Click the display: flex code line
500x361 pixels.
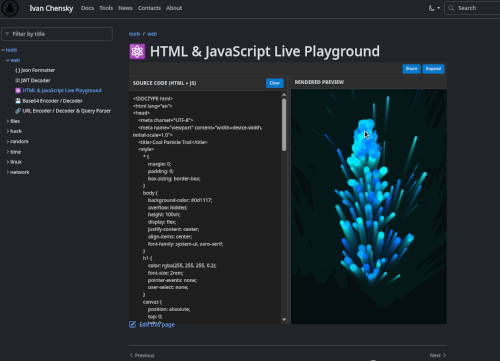[162, 222]
